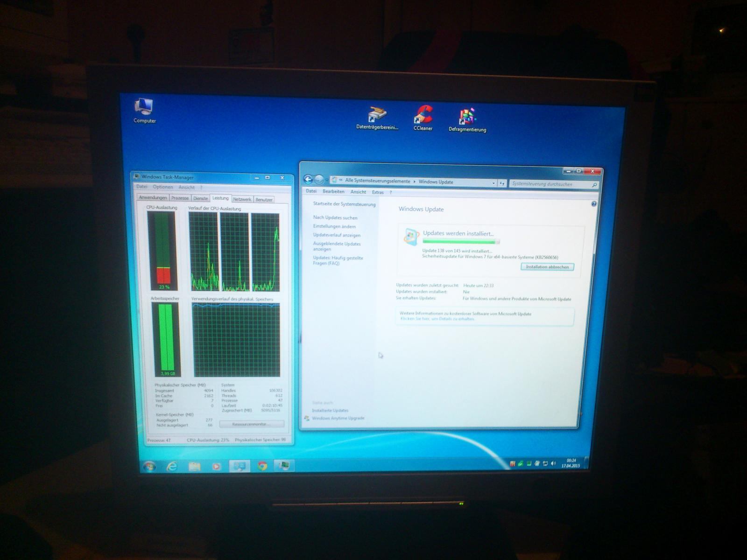Screen dimensions: 747x560
Task: Switch to the Benutzer tab
Action: point(264,200)
